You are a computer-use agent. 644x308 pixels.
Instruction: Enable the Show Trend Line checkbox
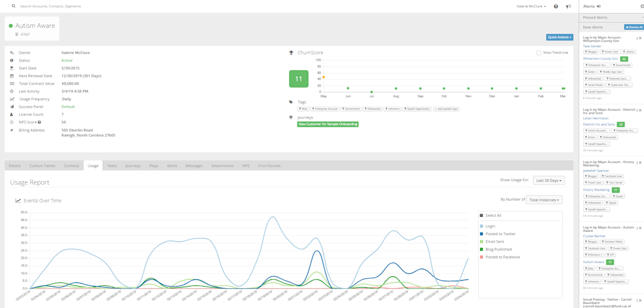click(538, 53)
